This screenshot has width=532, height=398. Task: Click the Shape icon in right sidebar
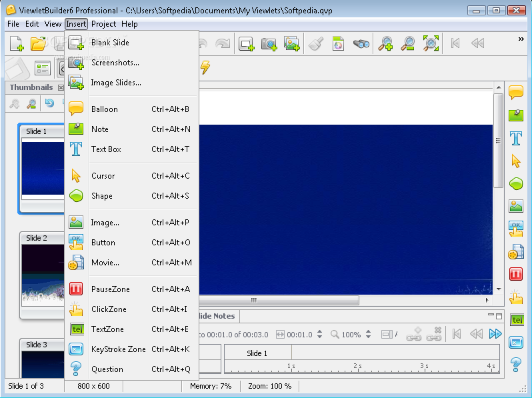[516, 183]
